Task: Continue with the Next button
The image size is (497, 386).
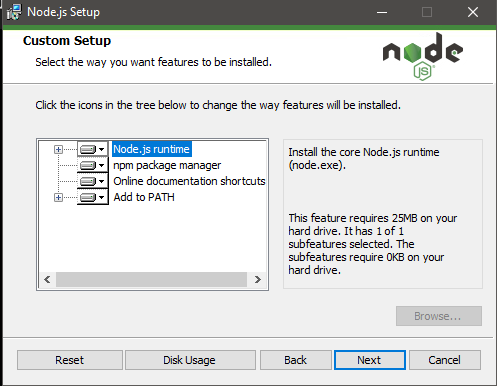Action: coord(370,360)
